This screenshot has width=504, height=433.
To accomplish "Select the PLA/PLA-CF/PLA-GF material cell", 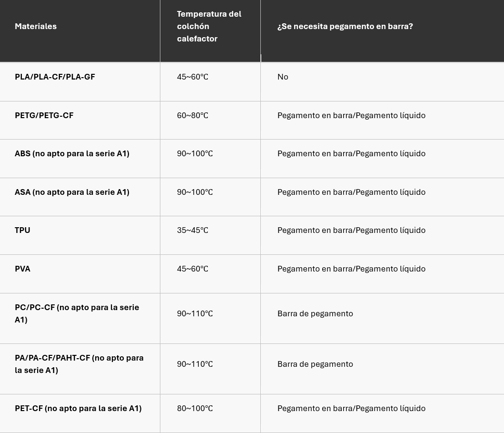I will 55,77.
